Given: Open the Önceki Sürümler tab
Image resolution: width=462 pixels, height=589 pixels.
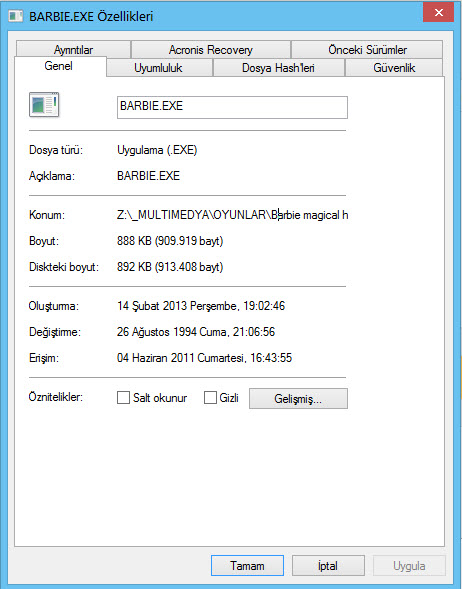Looking at the screenshot, I should coord(367,50).
